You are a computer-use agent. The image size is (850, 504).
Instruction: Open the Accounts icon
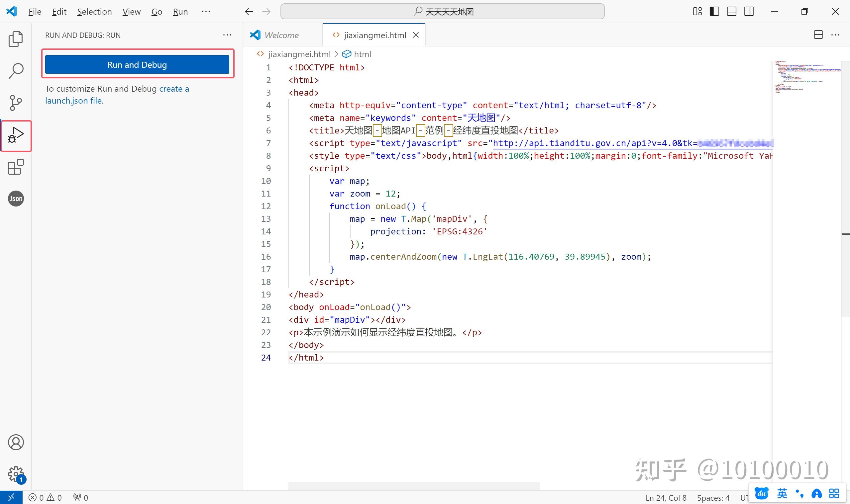coord(16,442)
